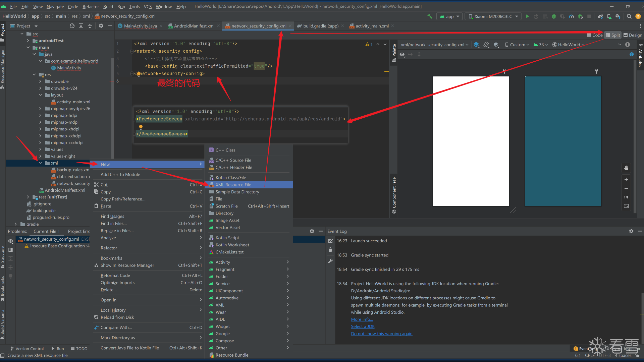The height and width of the screenshot is (362, 644).
Task: Switch editor to Split view mode
Action: [x=613, y=35]
